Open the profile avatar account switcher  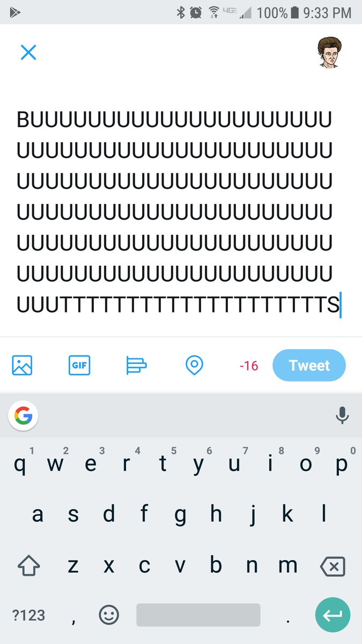click(329, 53)
